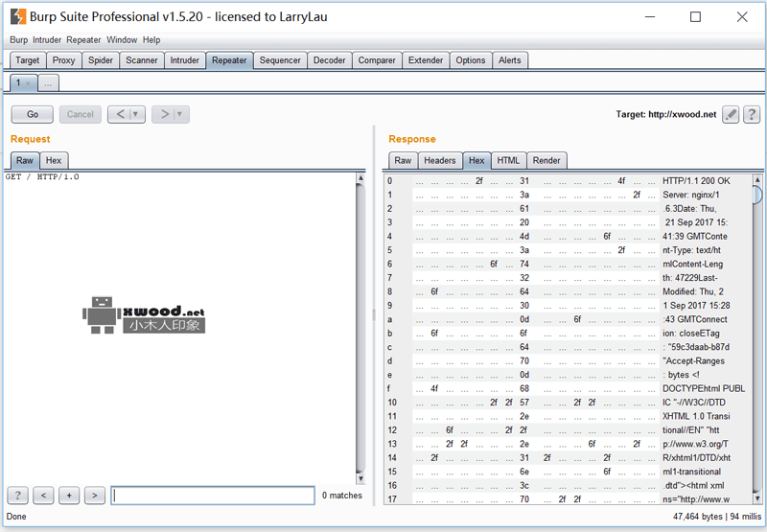
Task: Switch to the Comparer tab
Action: (x=377, y=60)
